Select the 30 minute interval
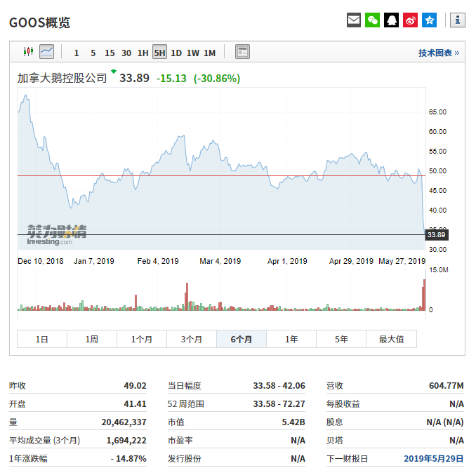The image size is (476, 475). tap(126, 53)
